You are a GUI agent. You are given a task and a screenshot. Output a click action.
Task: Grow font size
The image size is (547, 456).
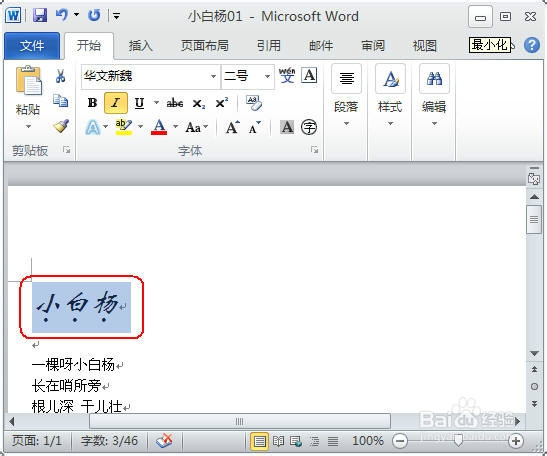(x=233, y=127)
